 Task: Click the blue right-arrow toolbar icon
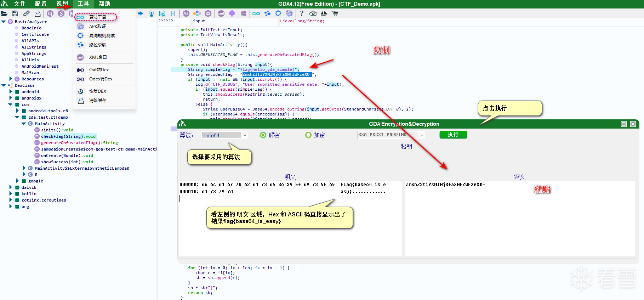[x=140, y=13]
